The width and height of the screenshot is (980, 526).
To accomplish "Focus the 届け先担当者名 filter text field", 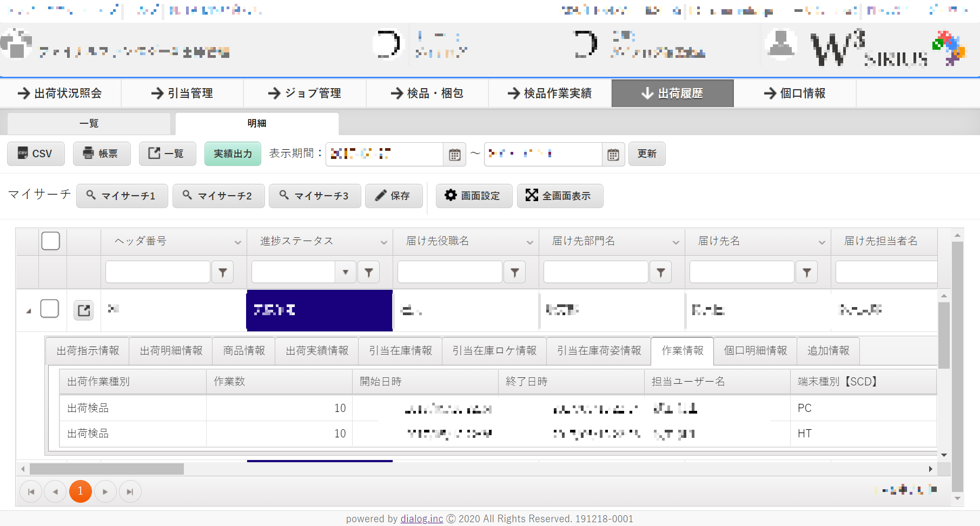I will pos(886,272).
